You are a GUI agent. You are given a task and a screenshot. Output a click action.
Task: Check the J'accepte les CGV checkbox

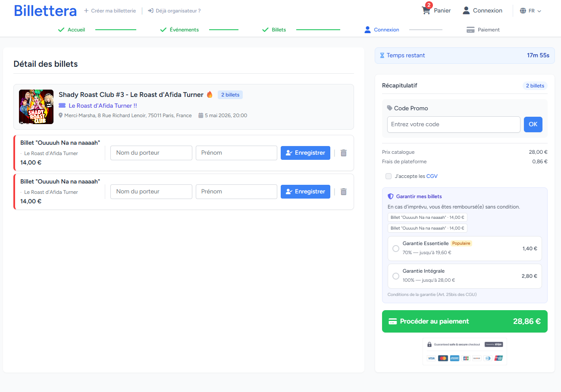tap(388, 176)
